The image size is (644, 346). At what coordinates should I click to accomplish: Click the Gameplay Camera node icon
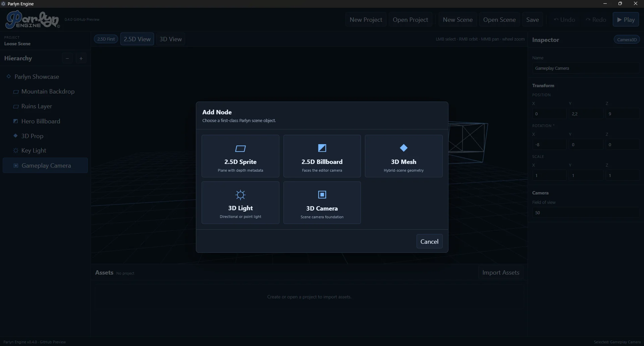click(16, 165)
